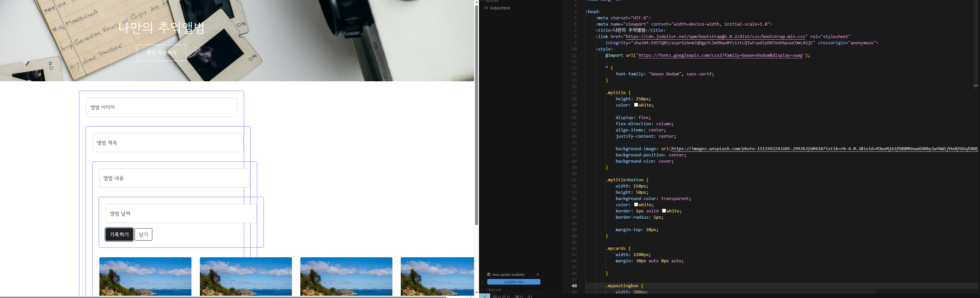Focus the 앨범 내용 input field
The image size is (980, 298).
coord(175,178)
